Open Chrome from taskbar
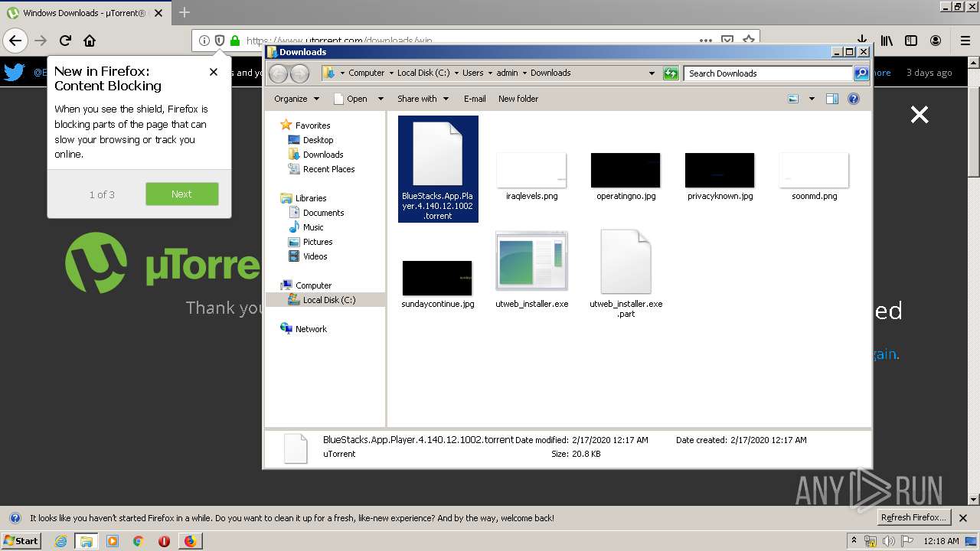Viewport: 980px width, 551px height. (138, 541)
